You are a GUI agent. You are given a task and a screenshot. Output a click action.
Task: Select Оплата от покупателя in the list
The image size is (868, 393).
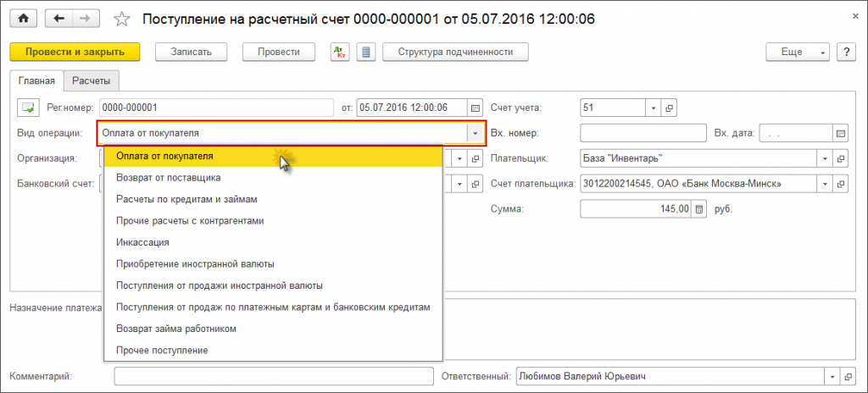(274, 156)
